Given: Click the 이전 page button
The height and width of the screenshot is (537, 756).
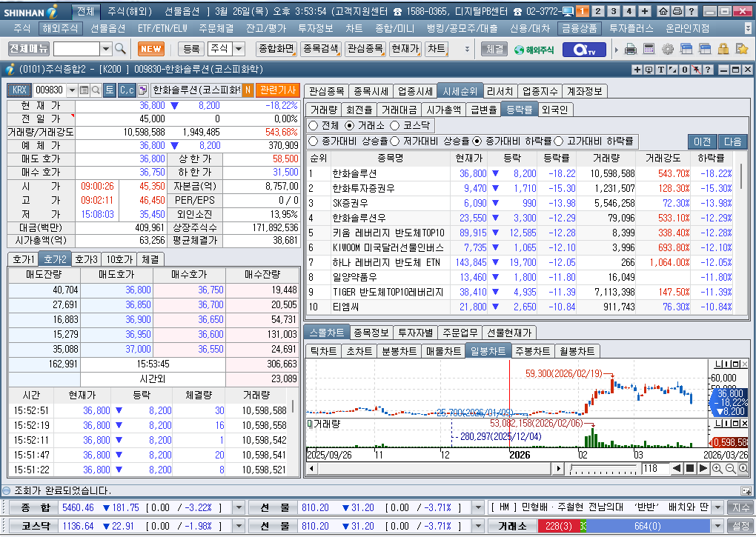Looking at the screenshot, I should [702, 141].
